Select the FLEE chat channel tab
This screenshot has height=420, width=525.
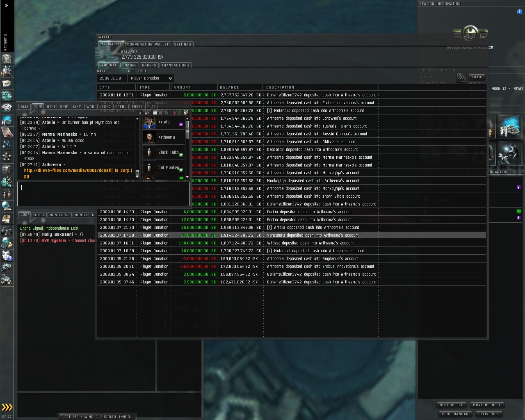click(x=151, y=107)
